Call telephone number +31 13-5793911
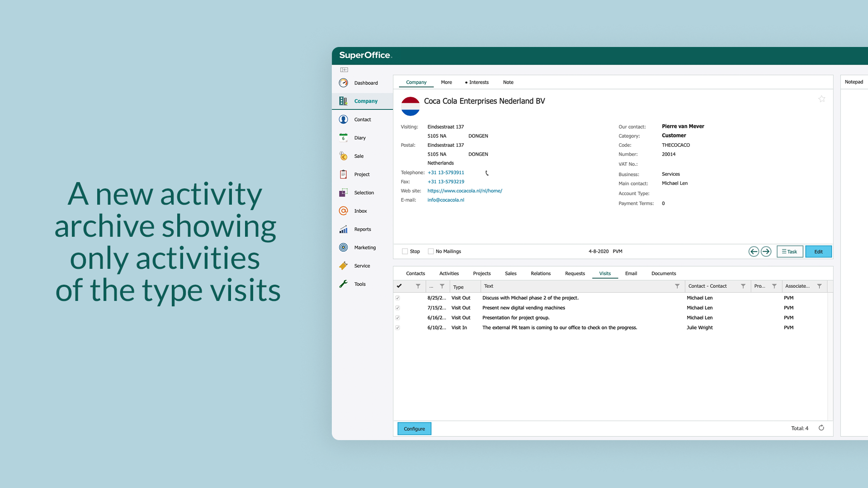The image size is (868, 488). 446,173
